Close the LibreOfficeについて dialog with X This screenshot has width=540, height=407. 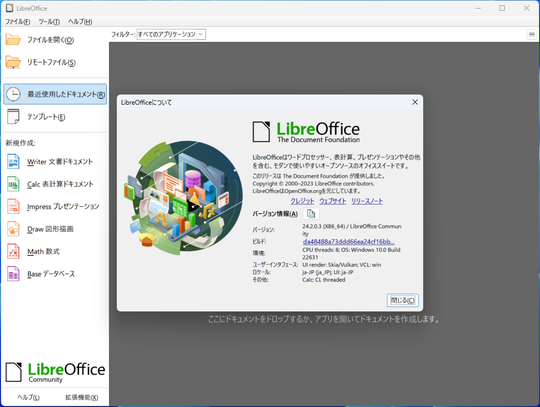point(415,102)
